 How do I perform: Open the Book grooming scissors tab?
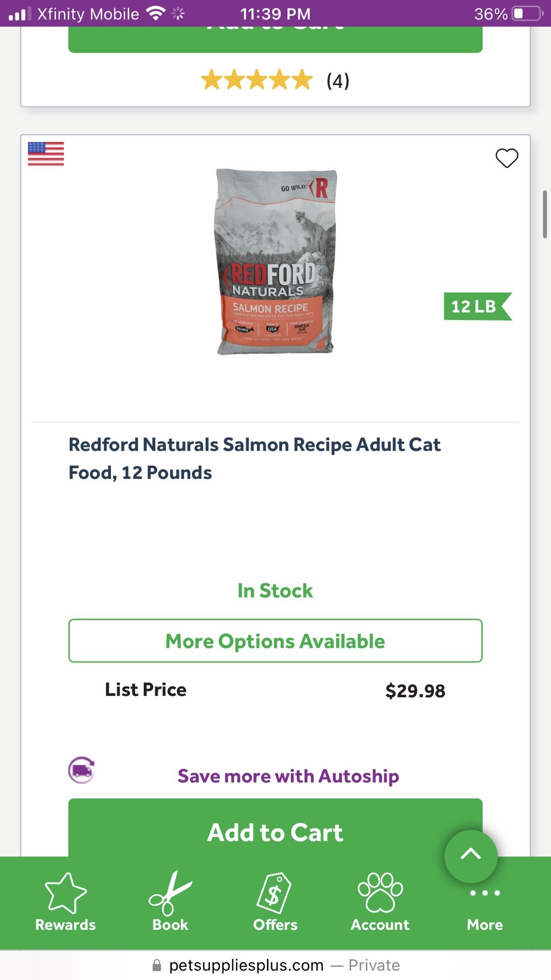point(170,902)
